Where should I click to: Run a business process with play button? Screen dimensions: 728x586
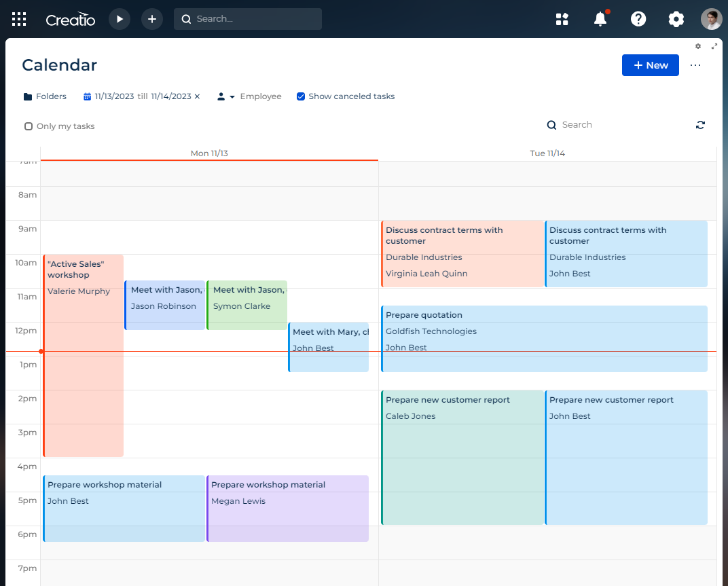pos(120,19)
